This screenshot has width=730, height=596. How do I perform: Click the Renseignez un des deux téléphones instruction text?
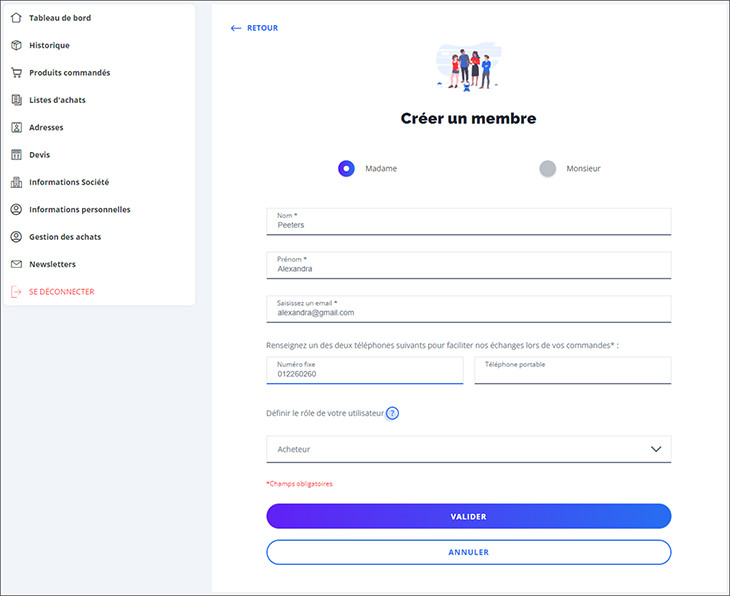[442, 345]
